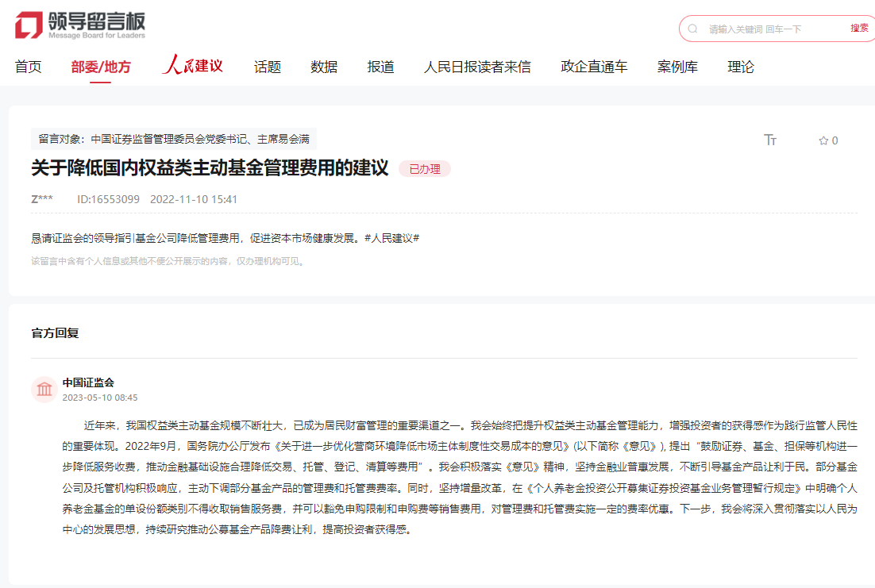
Task: Click the #人民建议# hashtag link
Action: click(x=391, y=238)
